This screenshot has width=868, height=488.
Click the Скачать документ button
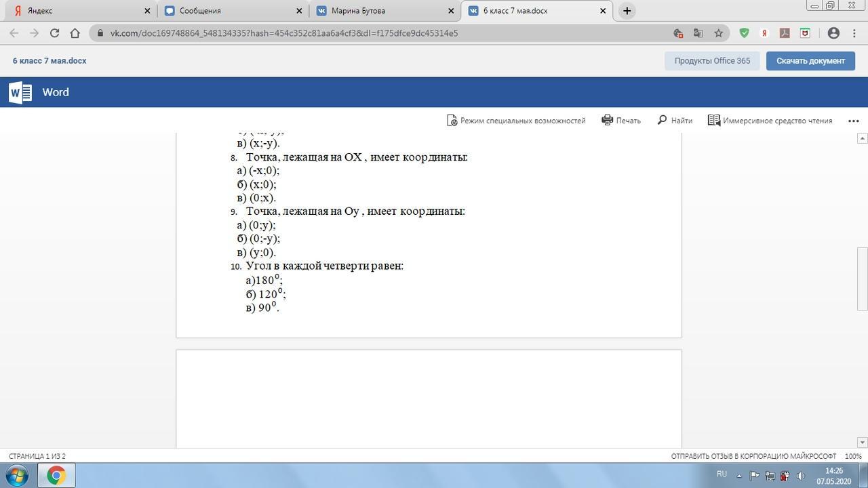pos(810,60)
